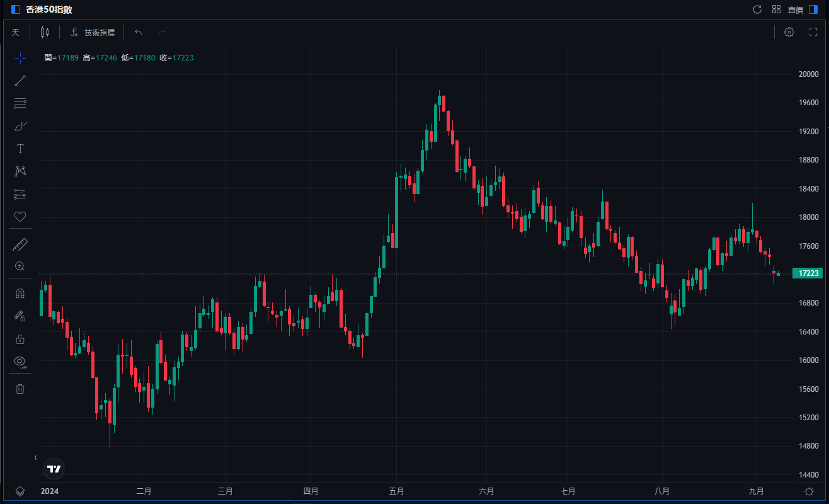
Task: Click the undo arrow
Action: (x=139, y=32)
